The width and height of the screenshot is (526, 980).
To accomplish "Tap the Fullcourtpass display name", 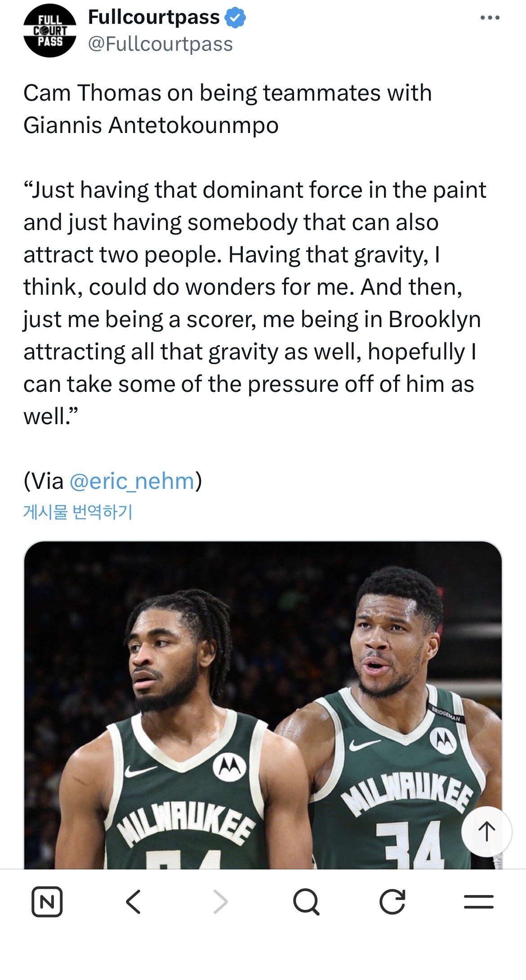I will pos(153,17).
